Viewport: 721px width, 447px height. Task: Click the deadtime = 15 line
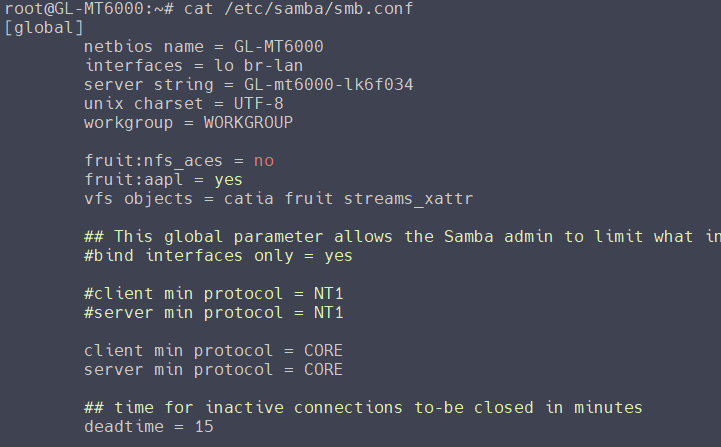148,427
